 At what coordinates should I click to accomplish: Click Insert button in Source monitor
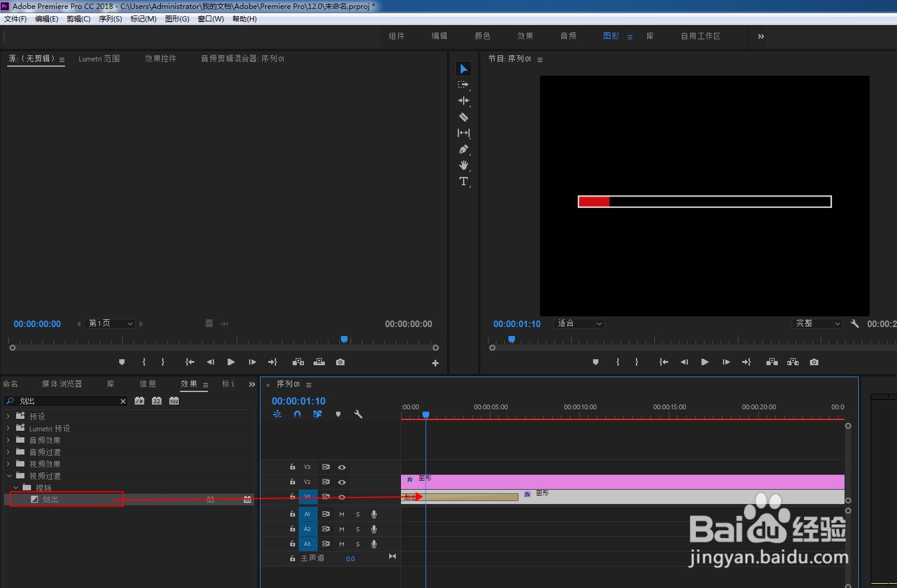pos(299,362)
